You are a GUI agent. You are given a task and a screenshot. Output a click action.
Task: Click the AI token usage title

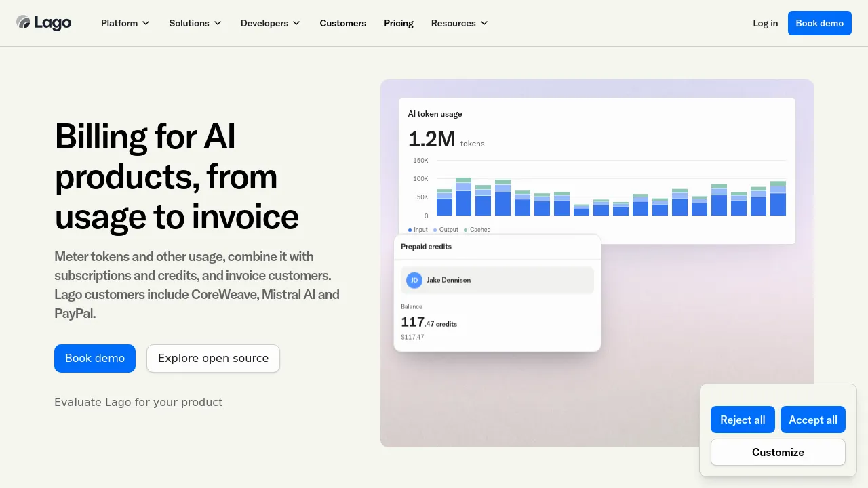[435, 114]
